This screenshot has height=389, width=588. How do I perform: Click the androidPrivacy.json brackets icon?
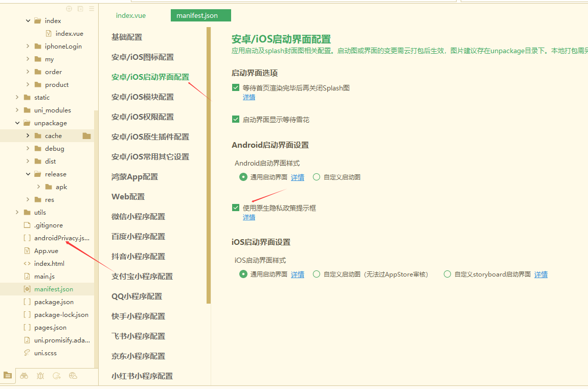pos(27,238)
